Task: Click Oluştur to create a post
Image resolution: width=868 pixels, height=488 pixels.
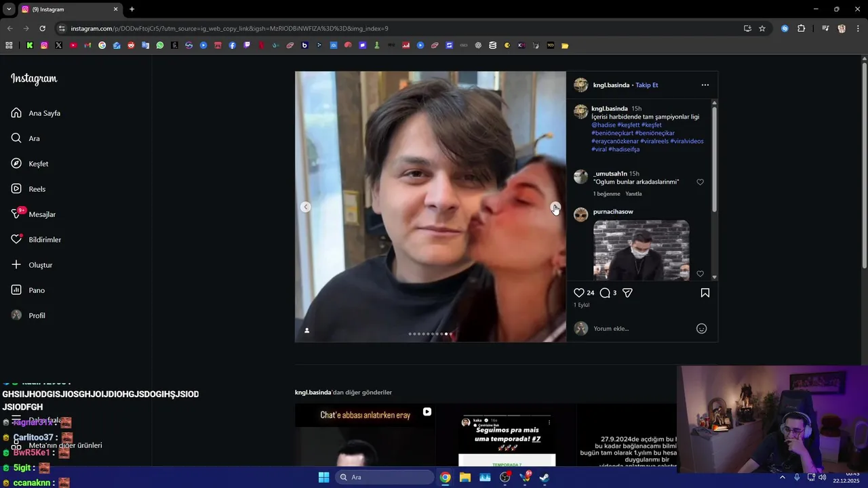Action: coord(32,265)
